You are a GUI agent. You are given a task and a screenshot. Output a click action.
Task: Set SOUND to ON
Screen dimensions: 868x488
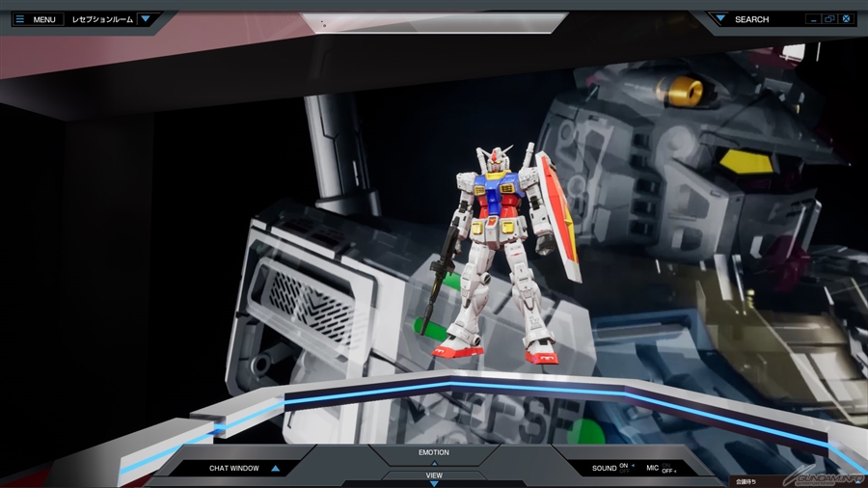624,465
